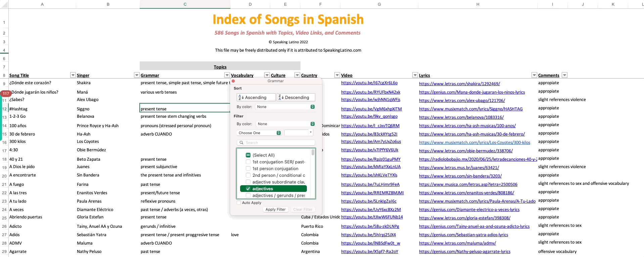Uncheck the adjectives filter option
The width and height of the screenshot is (644, 257).
[x=248, y=189]
